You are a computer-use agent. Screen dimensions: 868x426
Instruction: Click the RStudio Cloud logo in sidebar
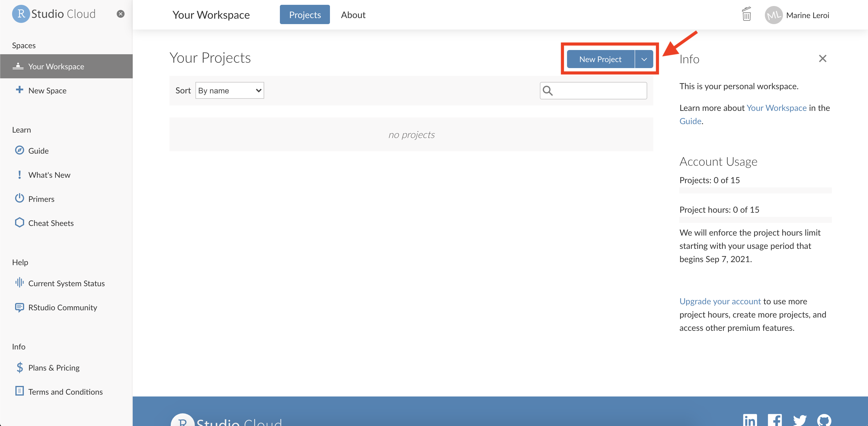54,14
